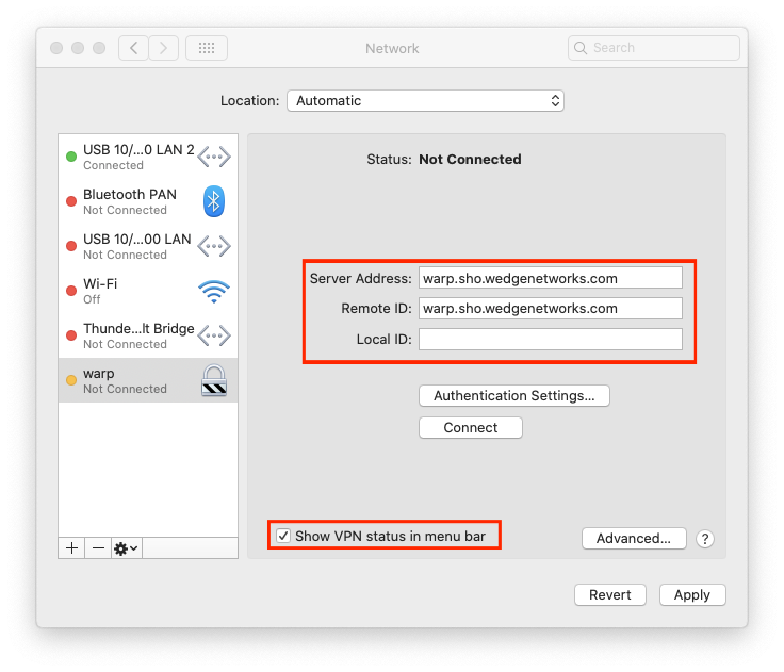Go back with the left arrow

(x=134, y=48)
